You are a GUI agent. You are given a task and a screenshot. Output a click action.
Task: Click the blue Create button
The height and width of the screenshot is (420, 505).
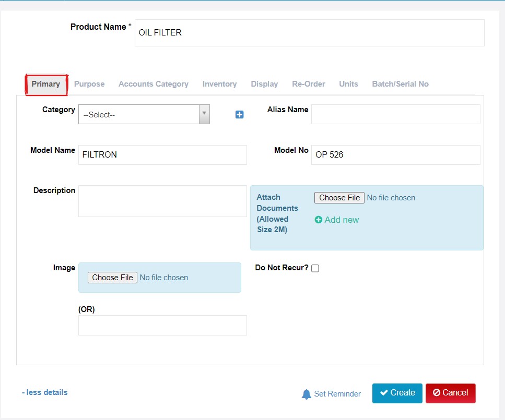[397, 393]
